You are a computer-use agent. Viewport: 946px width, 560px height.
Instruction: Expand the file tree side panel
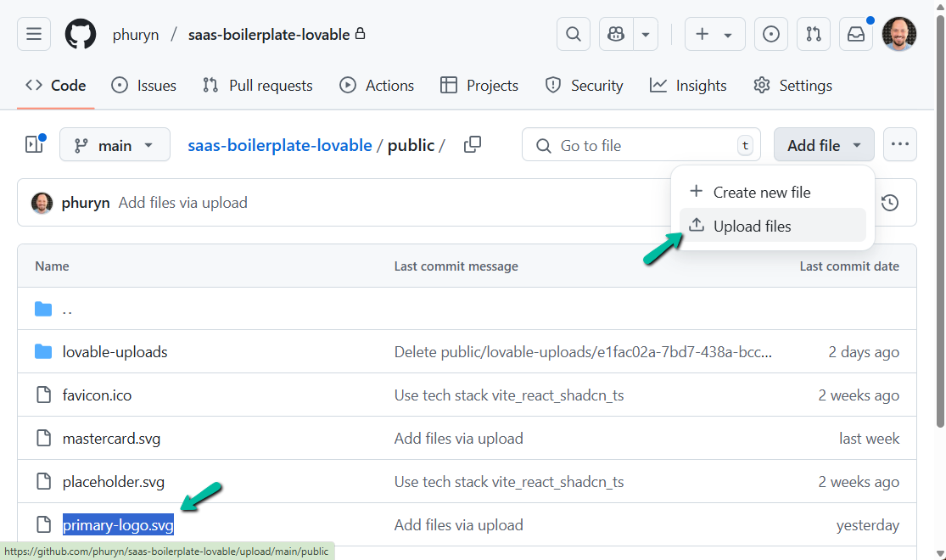(x=35, y=144)
